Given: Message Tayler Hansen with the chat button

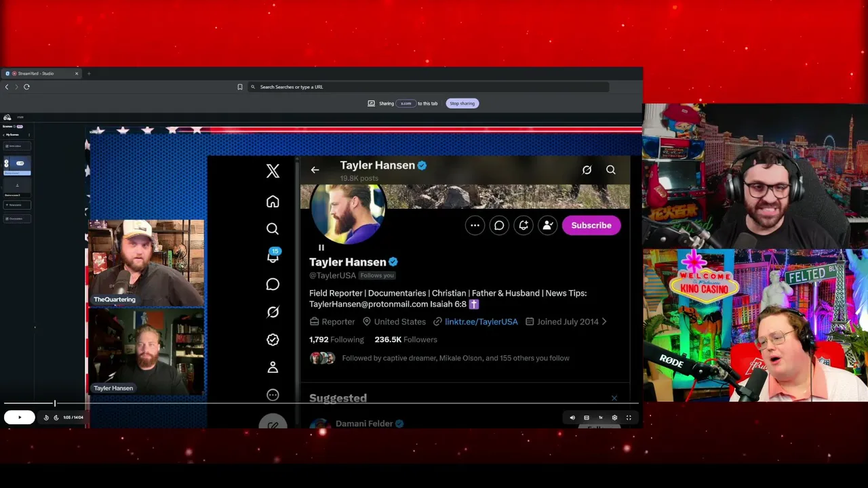Looking at the screenshot, I should coord(499,226).
